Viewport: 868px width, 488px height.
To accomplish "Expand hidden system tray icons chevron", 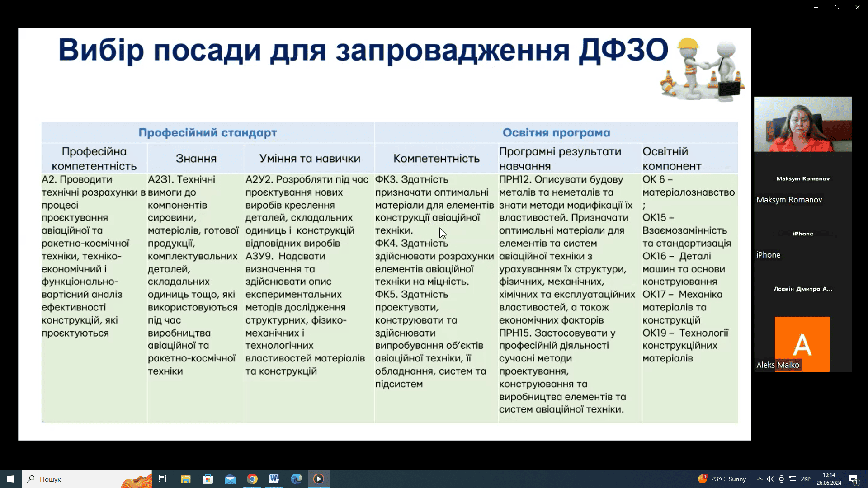I will (x=760, y=479).
